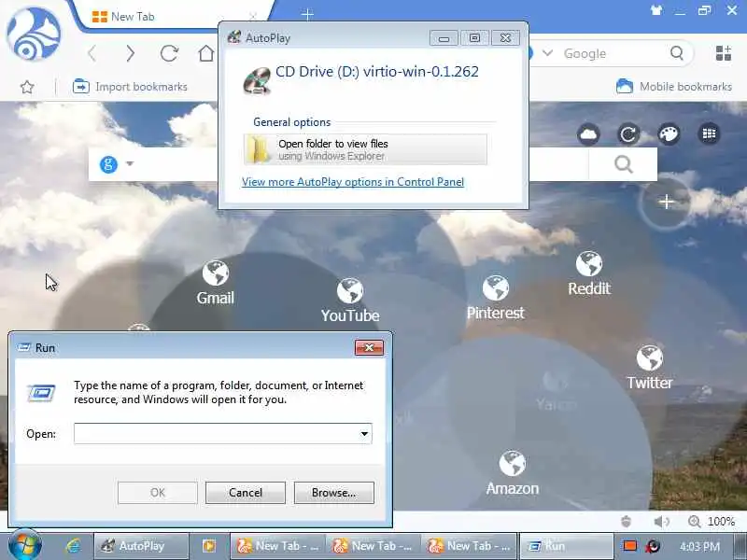Viewport: 747px width, 560px height.
Task: Click the circular refresh wallpaper icon
Action: point(628,133)
